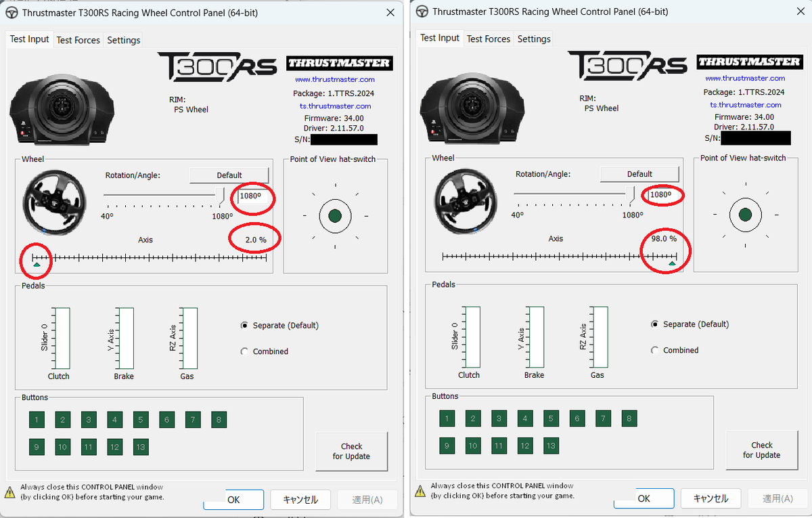
Task: Click the hat-switch center dot in left window
Action: point(334,216)
